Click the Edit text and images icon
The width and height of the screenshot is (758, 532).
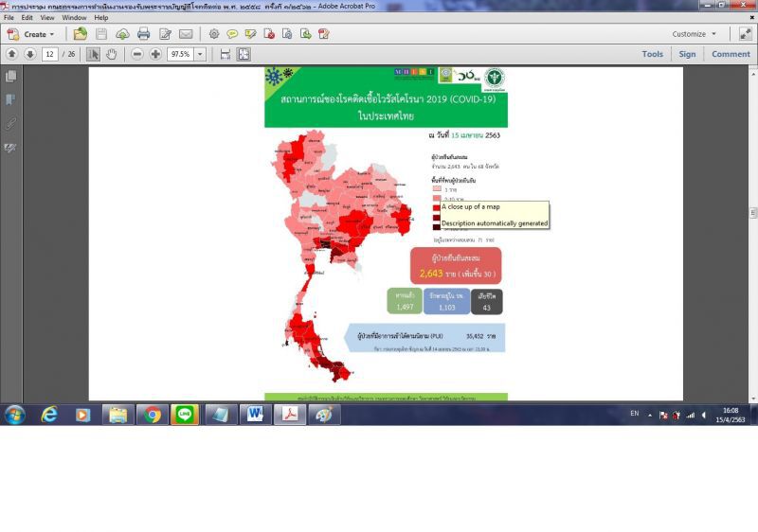[x=165, y=34]
